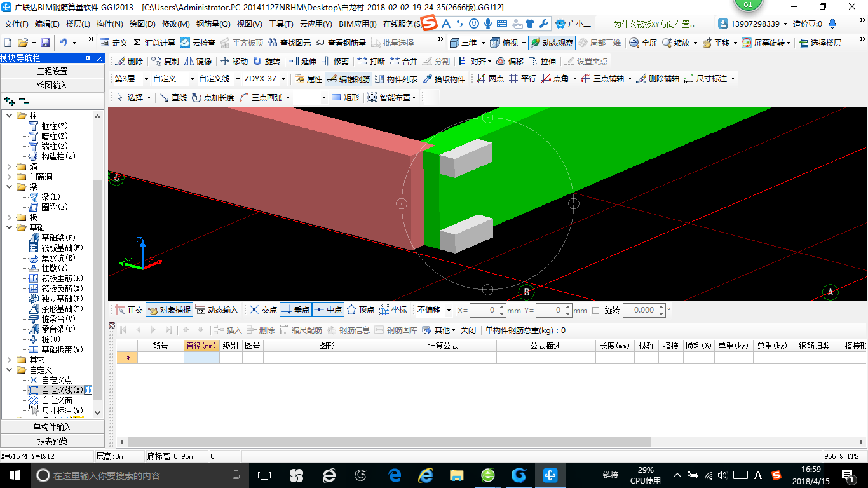Select 动态观察 dynamic orbit tool
The image size is (868, 488).
coord(552,43)
